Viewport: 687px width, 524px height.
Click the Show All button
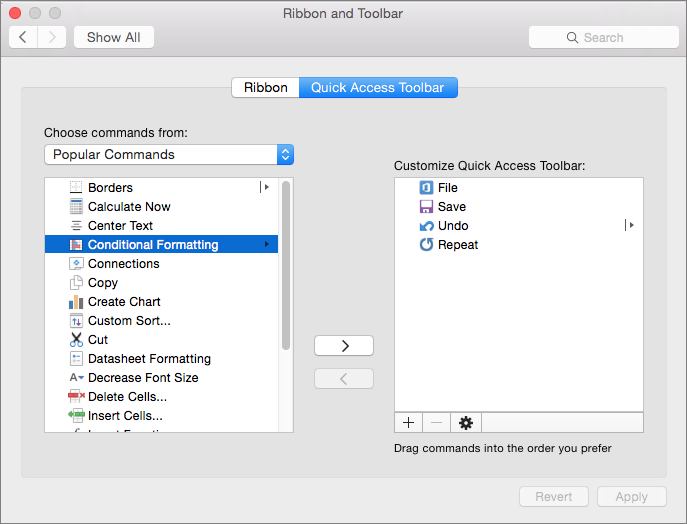click(x=113, y=38)
